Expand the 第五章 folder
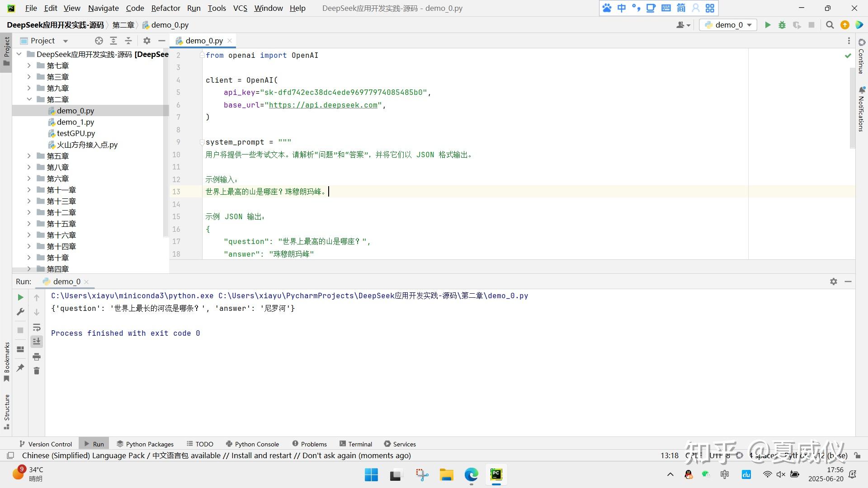The image size is (868, 488). click(x=29, y=156)
